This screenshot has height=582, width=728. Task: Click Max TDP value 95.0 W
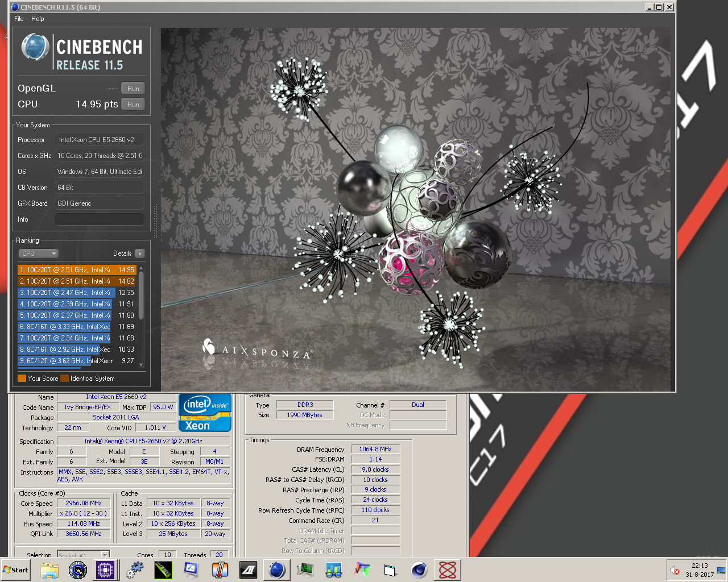(x=163, y=408)
